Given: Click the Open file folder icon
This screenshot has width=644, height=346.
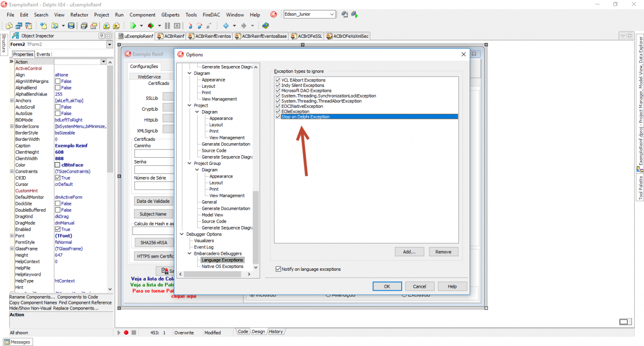Looking at the screenshot, I should [x=54, y=26].
